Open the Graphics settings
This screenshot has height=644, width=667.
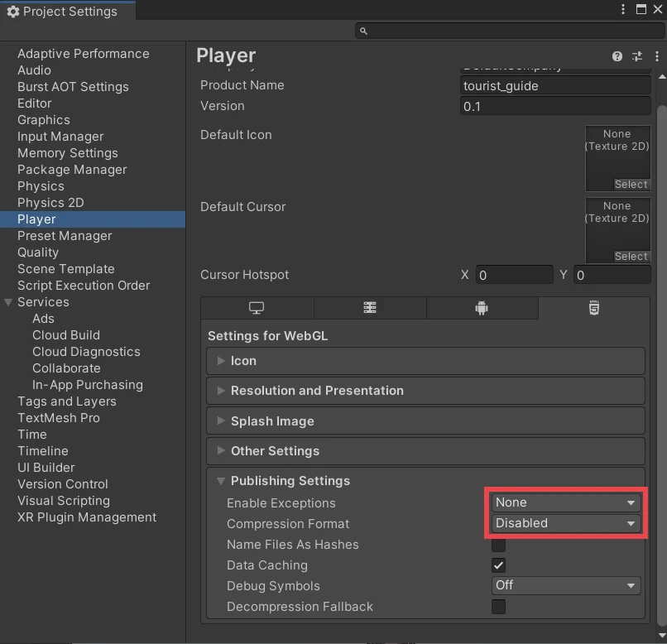click(x=43, y=120)
